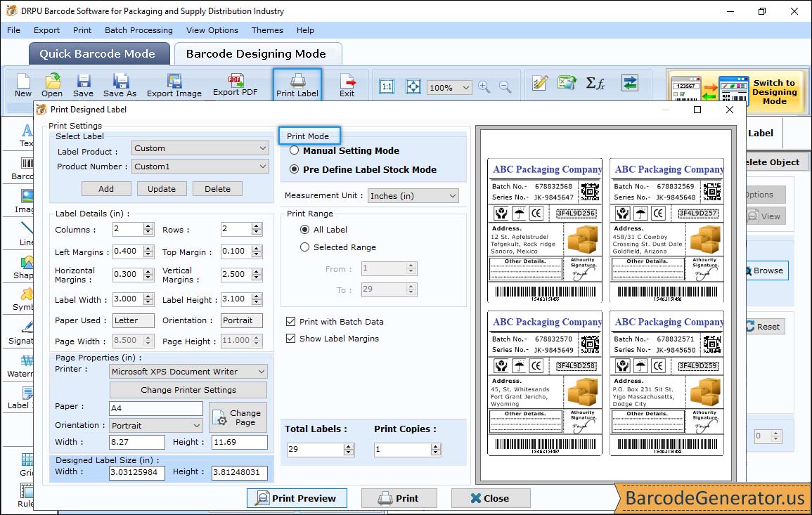Screen dimensions: 812x515
Task: Open the Measurement Unit dropdown
Action: coord(413,195)
